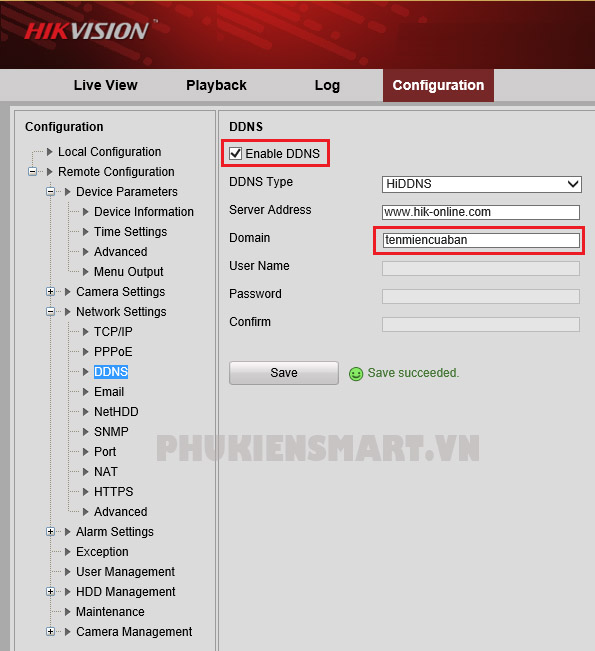Open Email settings page
The height and width of the screenshot is (651, 595).
coord(109,392)
